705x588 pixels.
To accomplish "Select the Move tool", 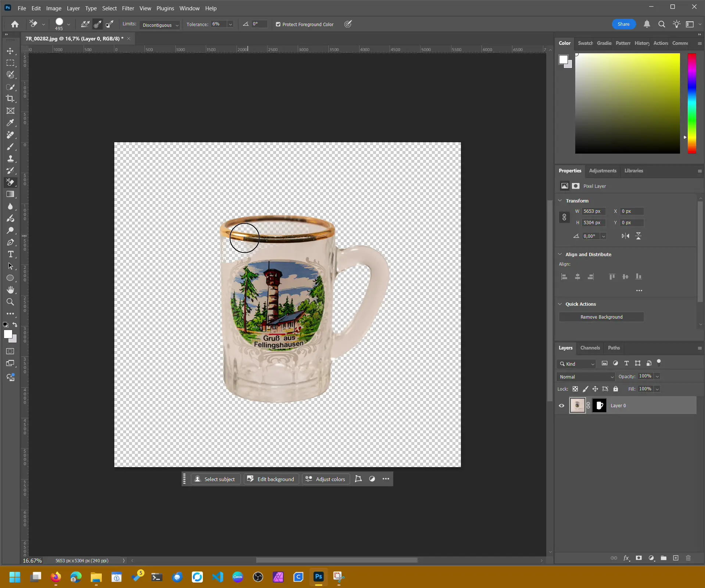I will (10, 51).
